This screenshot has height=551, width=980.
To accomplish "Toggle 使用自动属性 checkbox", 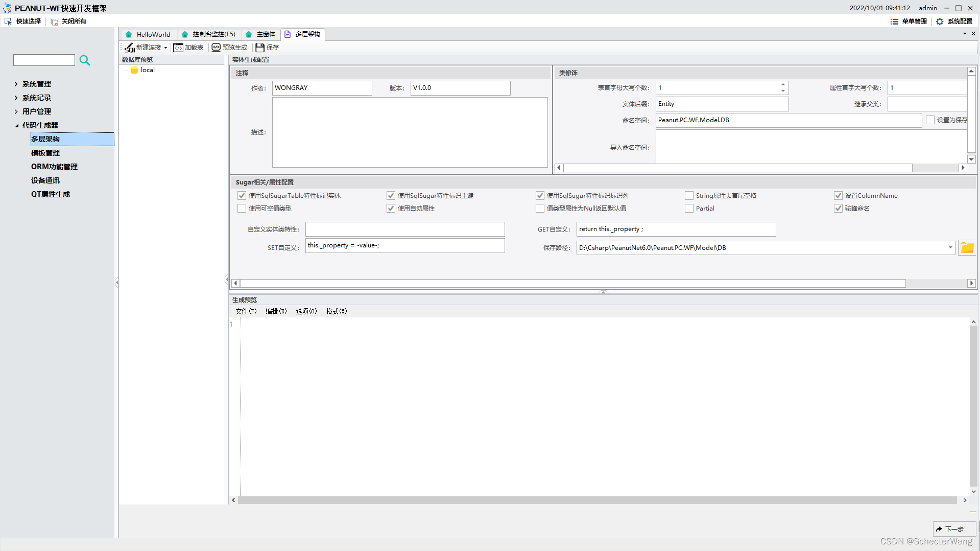I will (x=391, y=209).
